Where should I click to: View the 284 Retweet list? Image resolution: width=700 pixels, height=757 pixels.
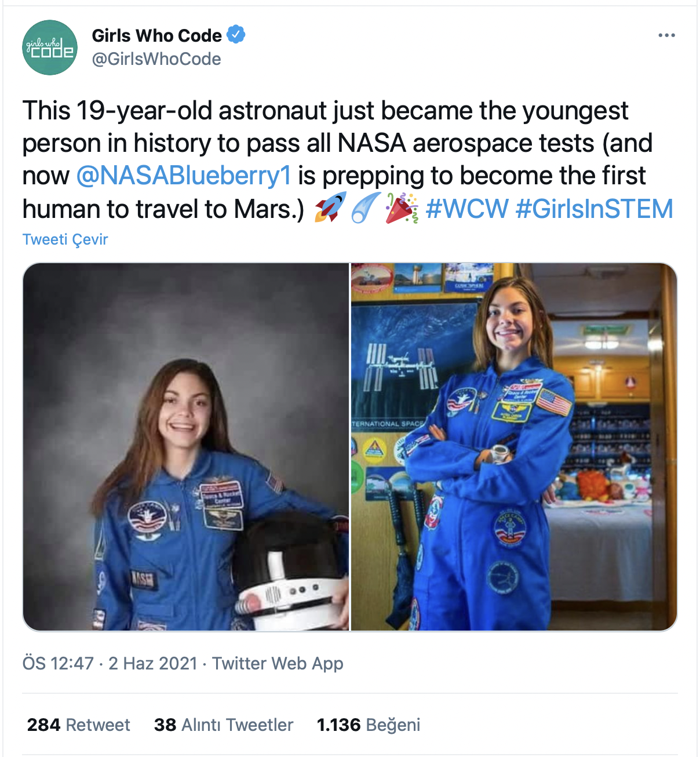79,725
